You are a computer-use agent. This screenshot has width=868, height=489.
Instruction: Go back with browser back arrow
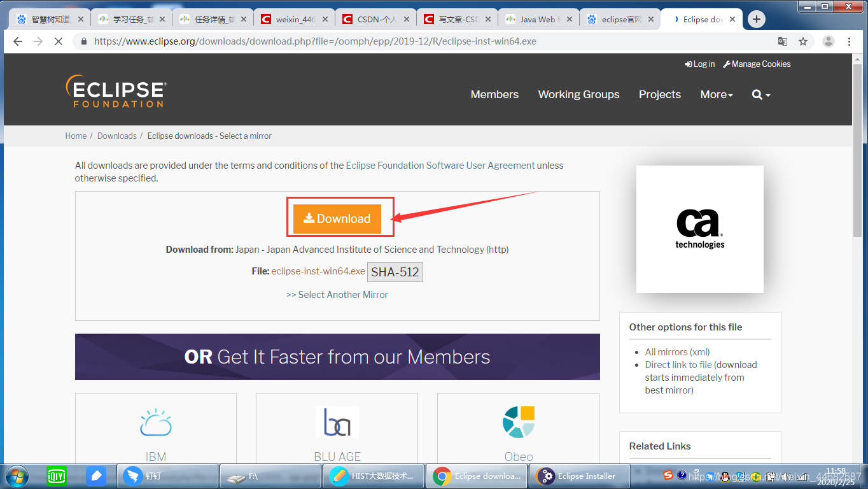click(x=17, y=41)
